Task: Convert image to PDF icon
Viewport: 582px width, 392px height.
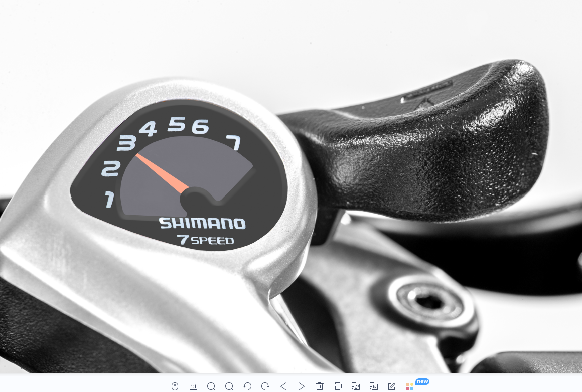Action: coord(356,386)
